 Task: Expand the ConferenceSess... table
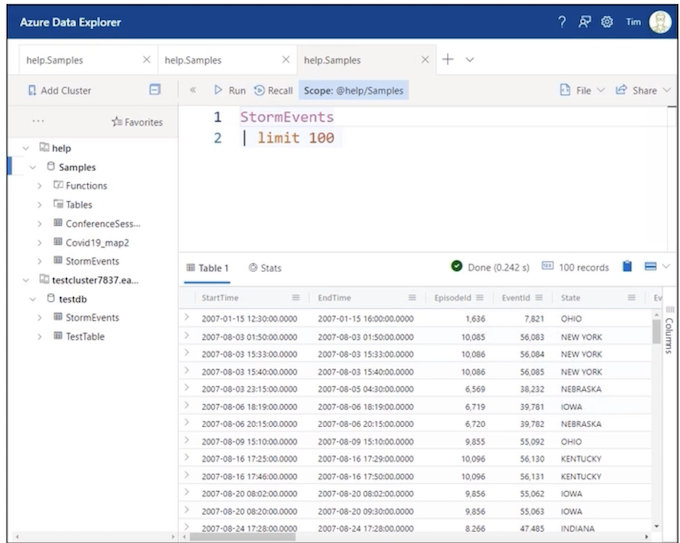(x=39, y=224)
